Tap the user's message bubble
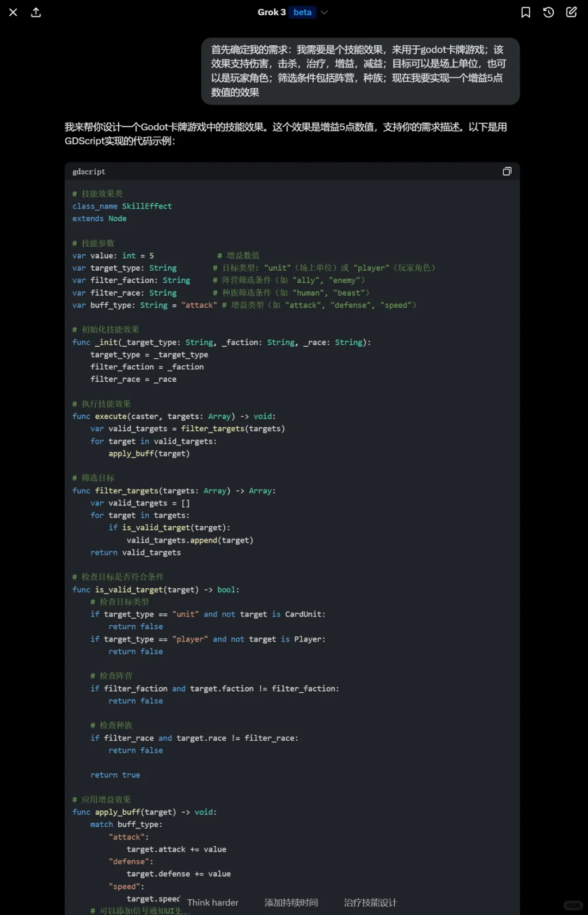588x915 pixels. click(360, 71)
